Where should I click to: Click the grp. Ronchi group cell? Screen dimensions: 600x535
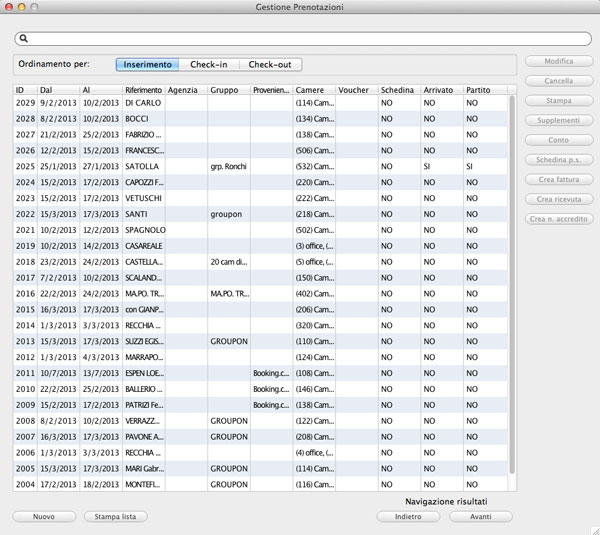click(229, 166)
